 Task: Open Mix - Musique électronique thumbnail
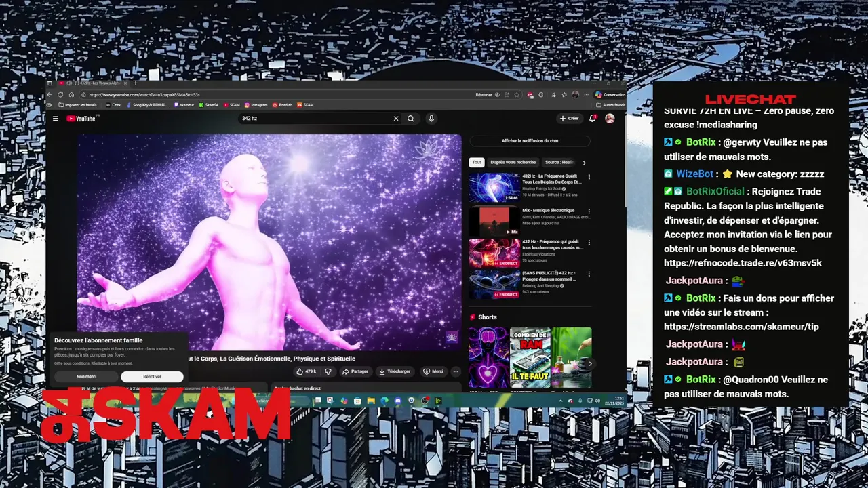pyautogui.click(x=494, y=221)
